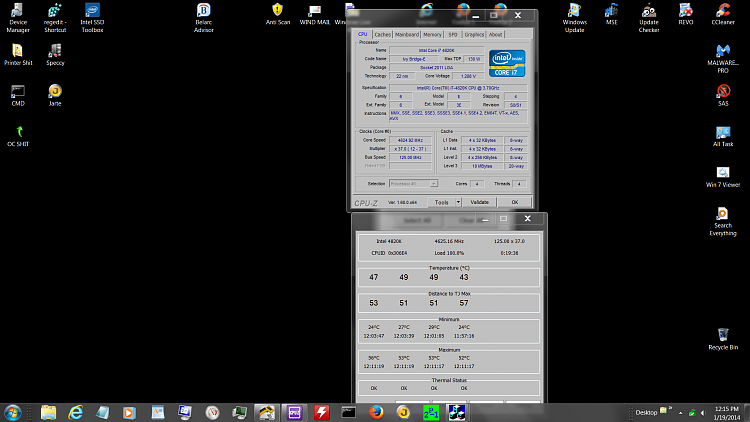Open the WIND MAIL desktop icon

[x=315, y=14]
